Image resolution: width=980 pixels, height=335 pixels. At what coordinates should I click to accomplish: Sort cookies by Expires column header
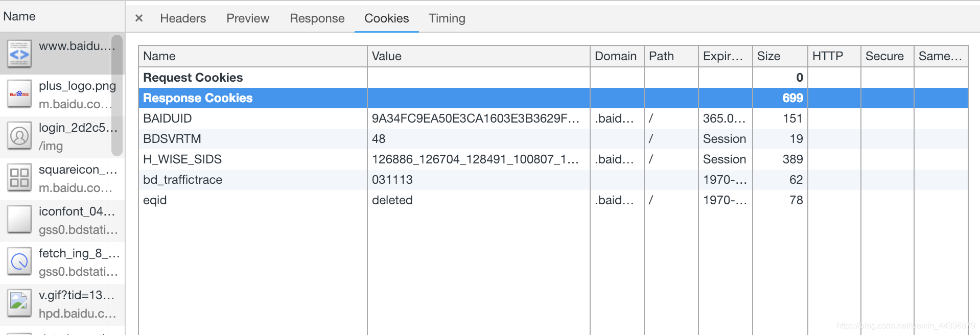(726, 56)
